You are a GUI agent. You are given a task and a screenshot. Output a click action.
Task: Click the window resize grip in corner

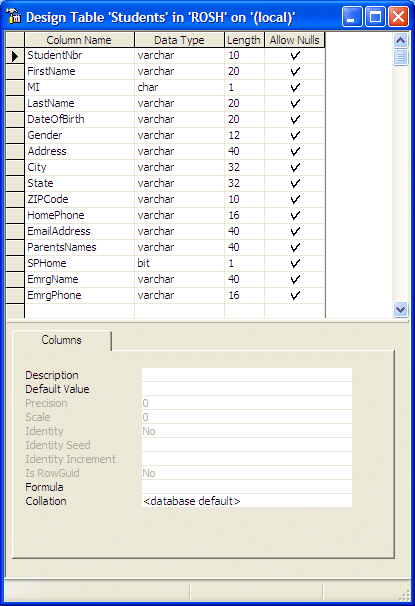pyautogui.click(x=404, y=594)
